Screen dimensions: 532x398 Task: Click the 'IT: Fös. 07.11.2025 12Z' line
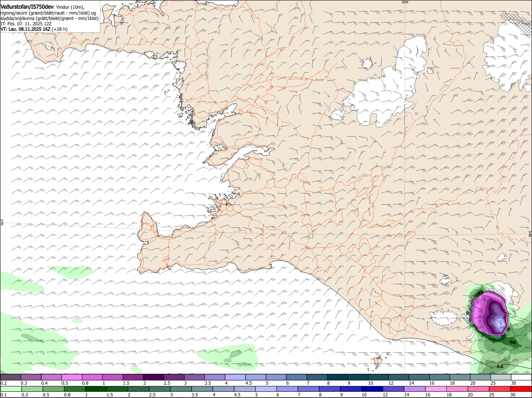point(26,24)
